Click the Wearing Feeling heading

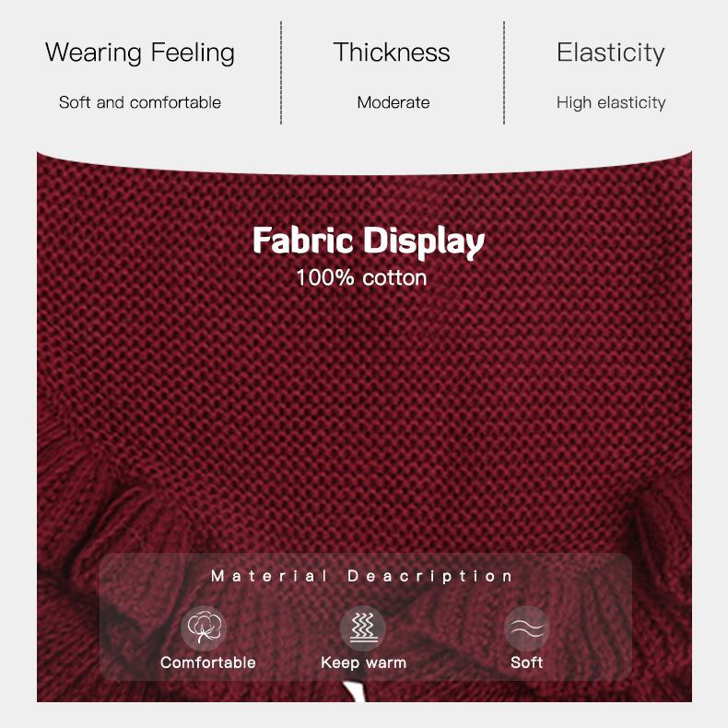[x=140, y=53]
